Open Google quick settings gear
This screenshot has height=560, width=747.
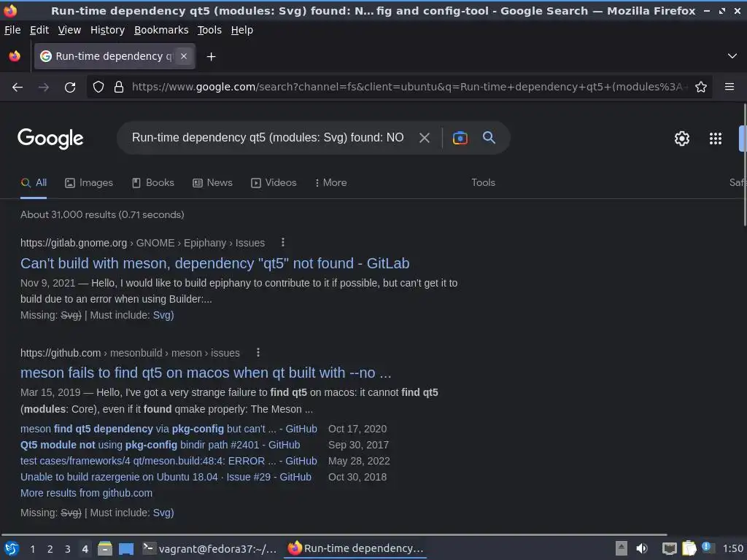coord(682,139)
